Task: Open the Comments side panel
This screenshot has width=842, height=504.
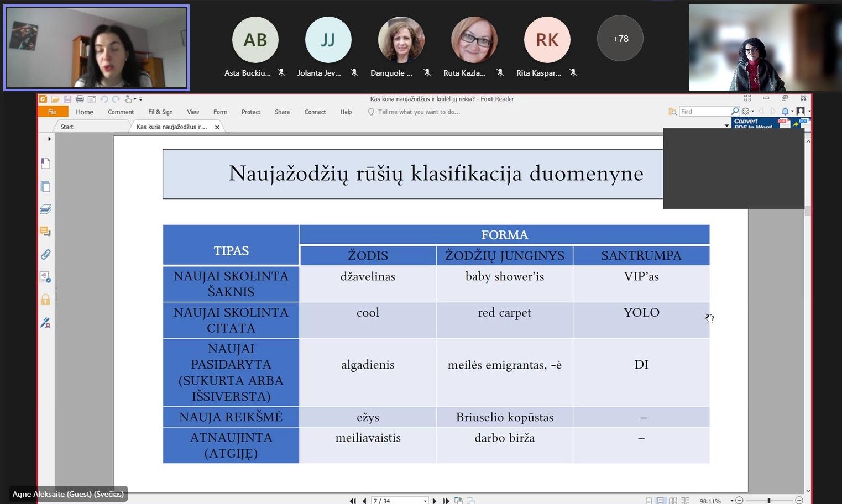Action: tap(46, 232)
